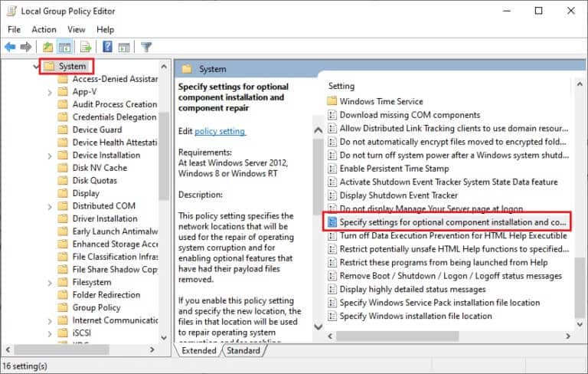Select the Display folder in tree
Viewport: 588px width, 374px height.
click(79, 193)
